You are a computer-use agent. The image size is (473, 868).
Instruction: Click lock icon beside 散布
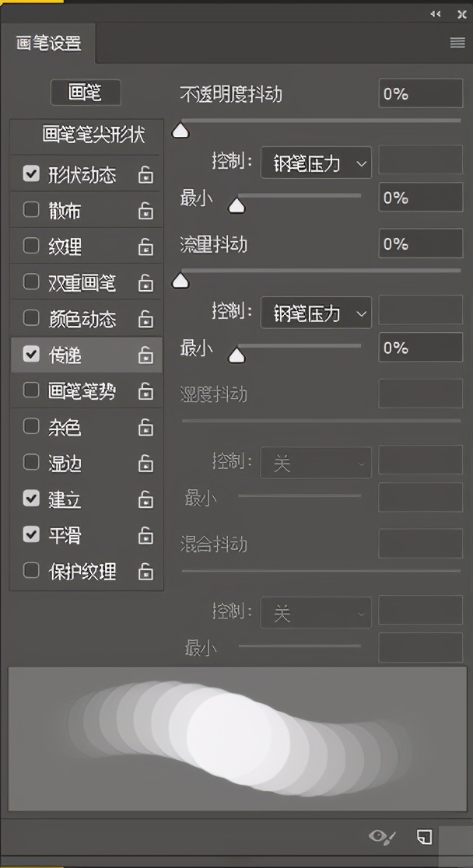click(145, 211)
